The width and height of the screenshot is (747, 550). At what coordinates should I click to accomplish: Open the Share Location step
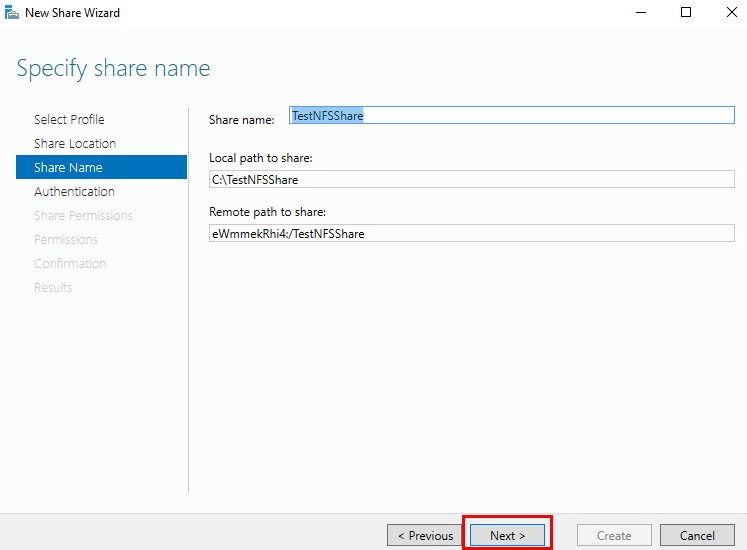75,143
